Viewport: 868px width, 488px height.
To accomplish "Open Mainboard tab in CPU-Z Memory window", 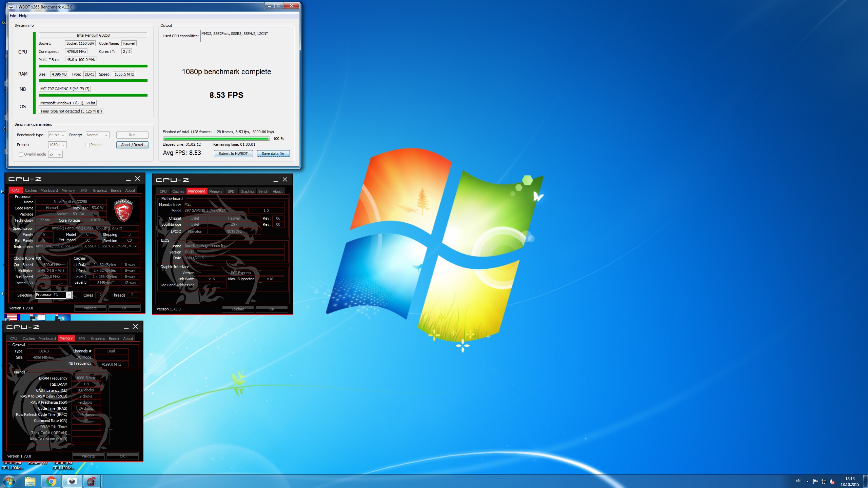I will 47,339.
